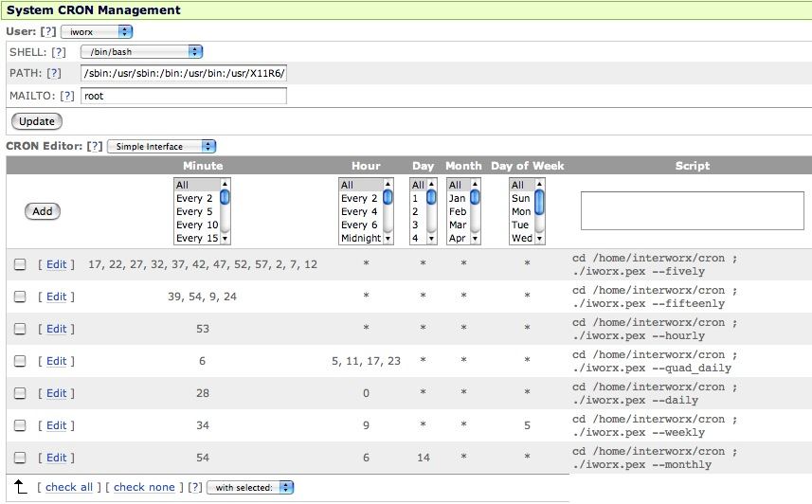Edit the --weekly cron job
Image resolution: width=812 pixels, height=504 pixels.
click(57, 425)
